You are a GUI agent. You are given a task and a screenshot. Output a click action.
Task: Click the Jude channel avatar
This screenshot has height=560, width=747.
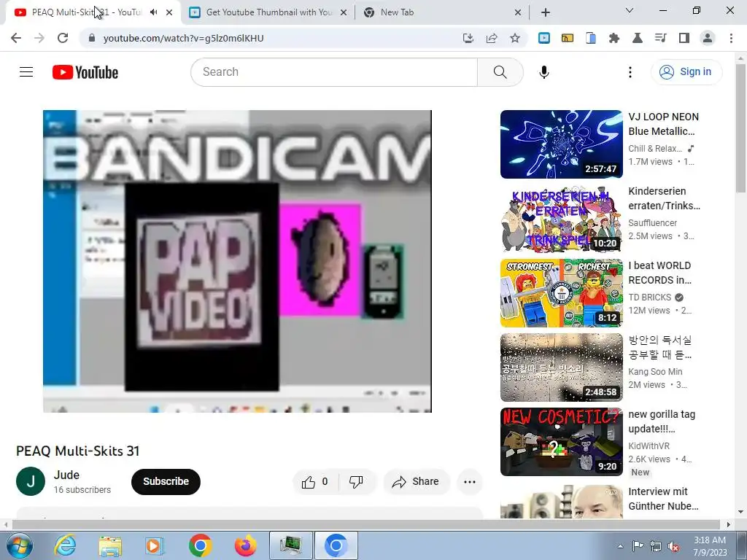point(31,481)
